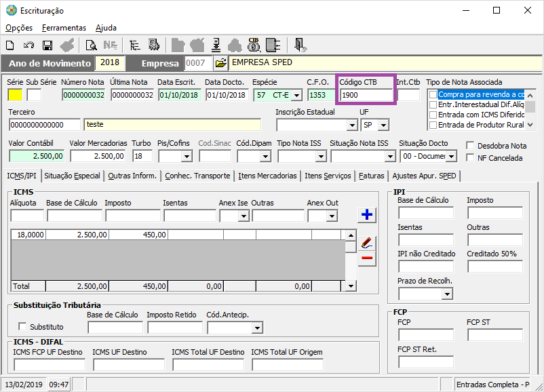
Task: Check the NF Cancelada box
Action: (471, 158)
